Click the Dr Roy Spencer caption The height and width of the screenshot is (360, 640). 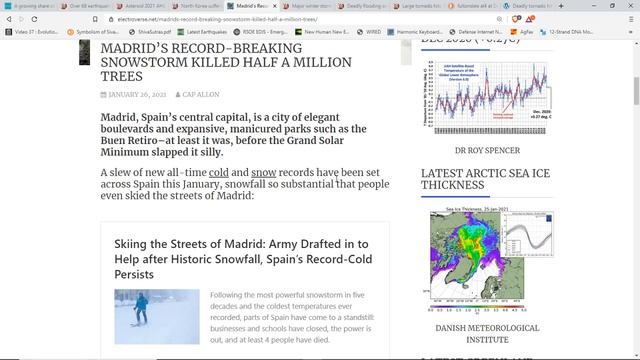point(487,151)
